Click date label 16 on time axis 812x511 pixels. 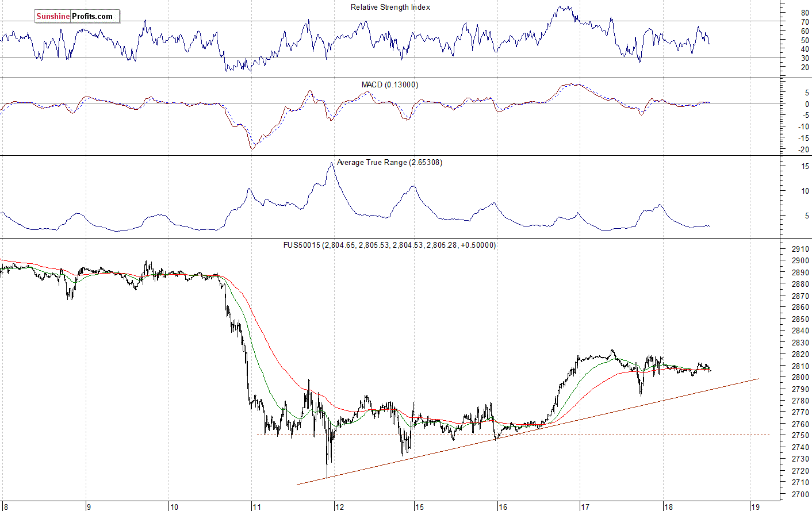pos(503,507)
